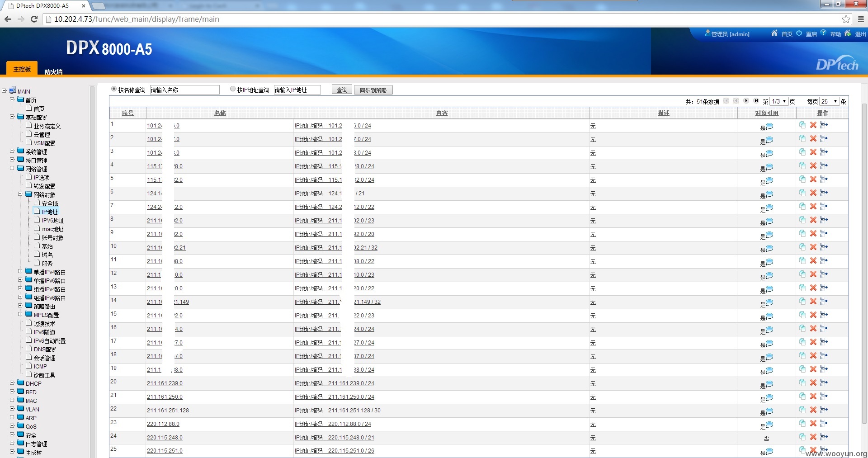Viewport: 868px width, 458px height.
Task: Open the 211.161.239.0 name link
Action: click(165, 383)
